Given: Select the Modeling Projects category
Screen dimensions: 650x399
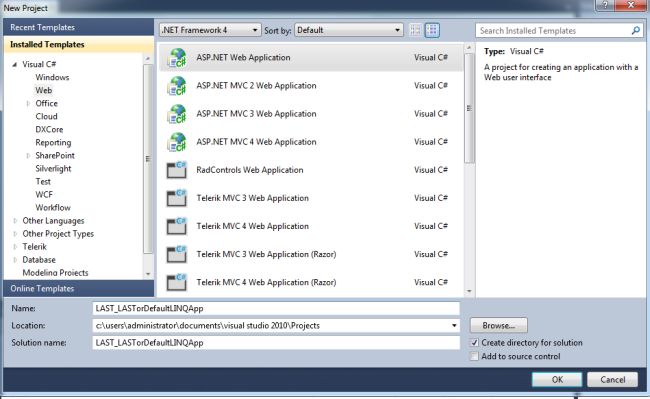Looking at the screenshot, I should click(x=55, y=273).
